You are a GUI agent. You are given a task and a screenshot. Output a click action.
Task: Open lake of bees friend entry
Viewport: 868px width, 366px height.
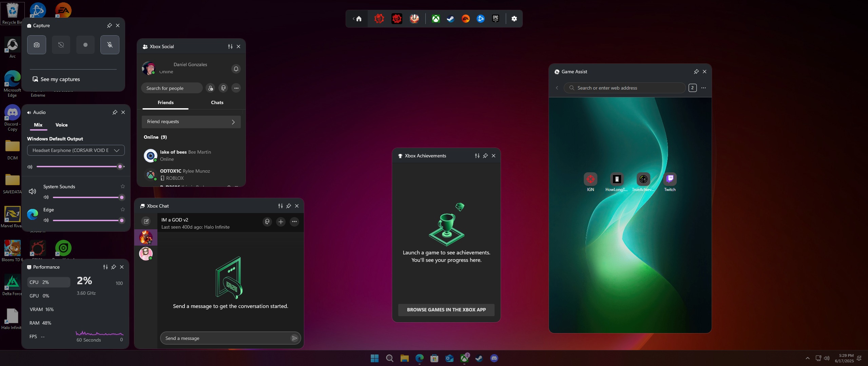(191, 156)
